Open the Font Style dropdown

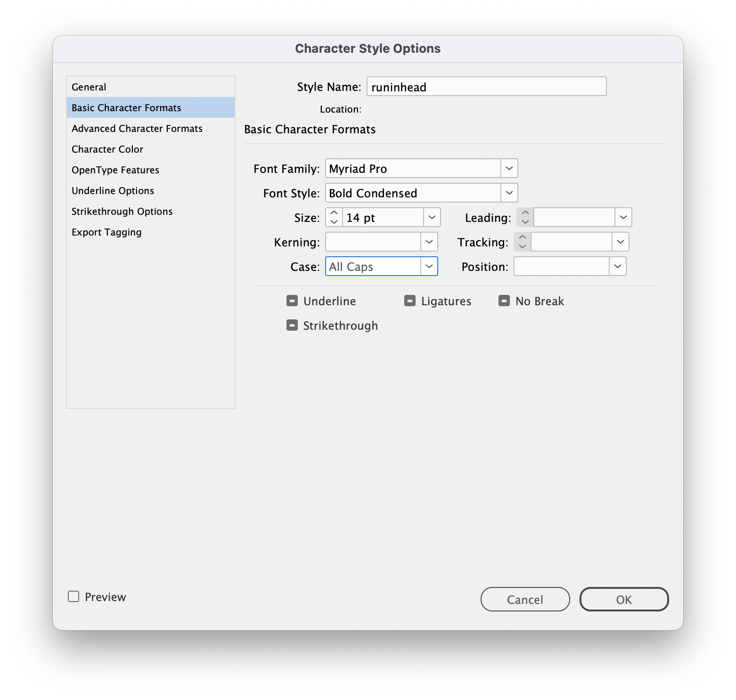[508, 193]
